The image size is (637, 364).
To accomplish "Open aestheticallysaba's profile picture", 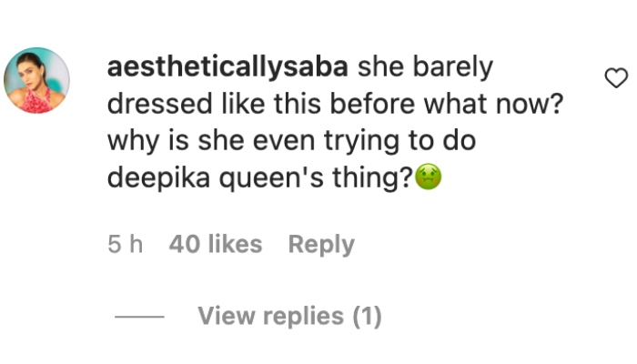I will 36,80.
